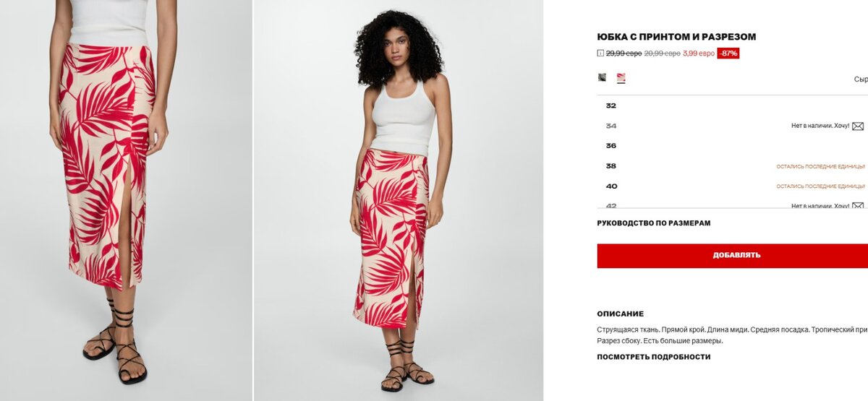The image size is (868, 401).
Task: Open the close-up skirt photo
Action: click(x=126, y=200)
